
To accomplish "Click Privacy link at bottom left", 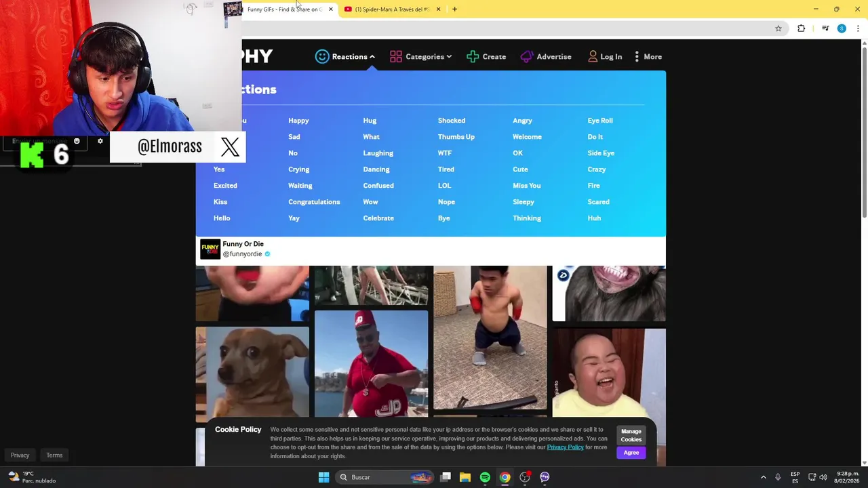I will point(20,455).
